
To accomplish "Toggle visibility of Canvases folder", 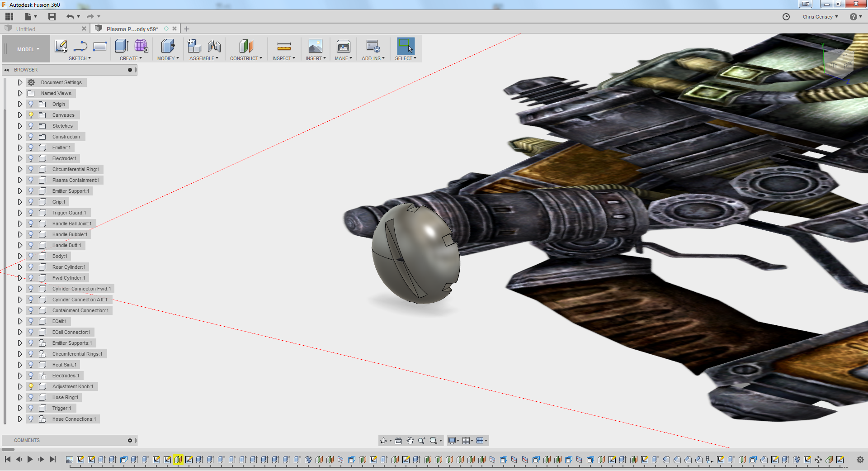I will point(31,115).
